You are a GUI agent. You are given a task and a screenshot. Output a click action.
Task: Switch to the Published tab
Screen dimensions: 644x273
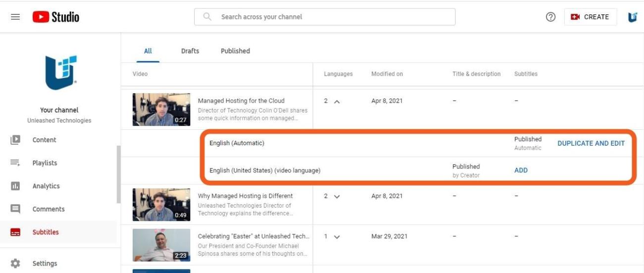(235, 51)
